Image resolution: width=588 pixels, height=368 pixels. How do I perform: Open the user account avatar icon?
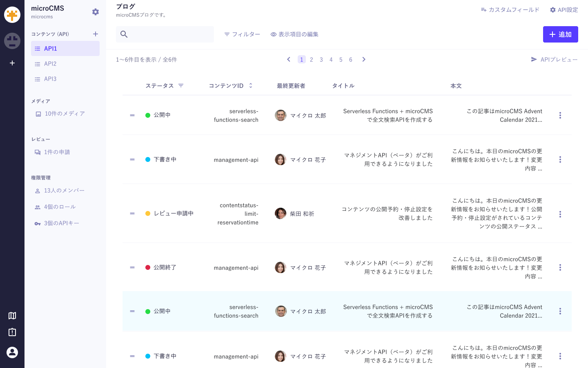[x=12, y=352]
